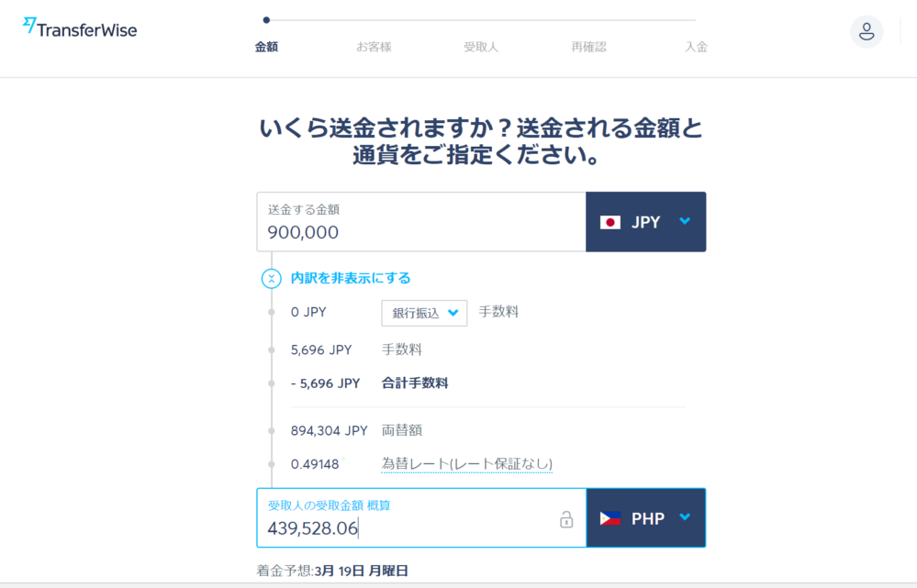Image resolution: width=917 pixels, height=588 pixels.
Task: Click the 受取人の受取金額 input field
Action: (421, 518)
